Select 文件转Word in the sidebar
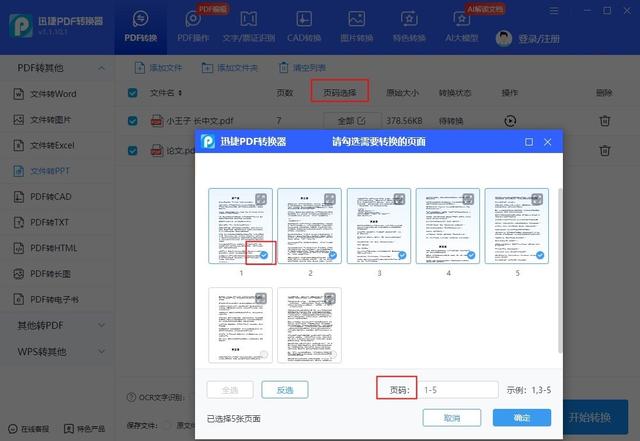 [x=57, y=94]
